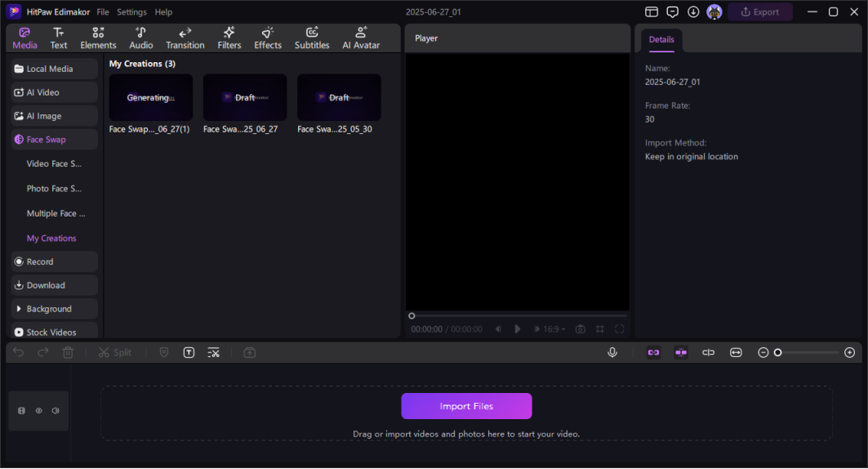The height and width of the screenshot is (469, 868).
Task: Open the Media tab
Action: (x=25, y=38)
